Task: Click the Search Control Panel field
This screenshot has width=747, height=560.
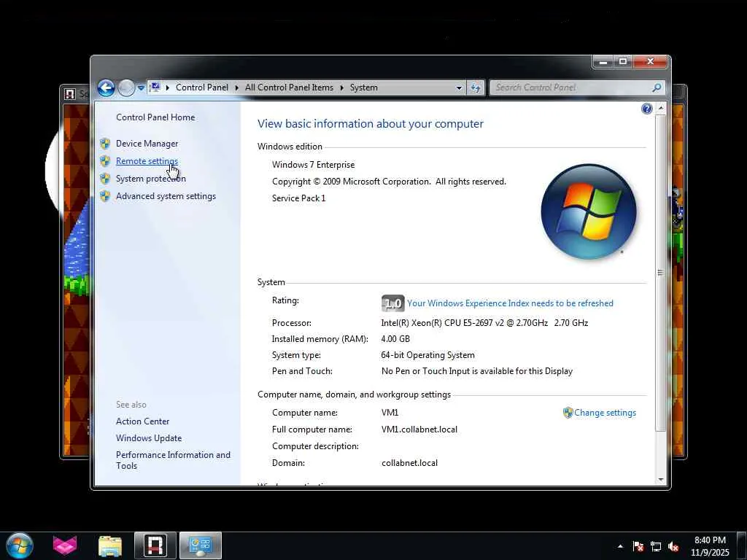Action: pyautogui.click(x=577, y=87)
